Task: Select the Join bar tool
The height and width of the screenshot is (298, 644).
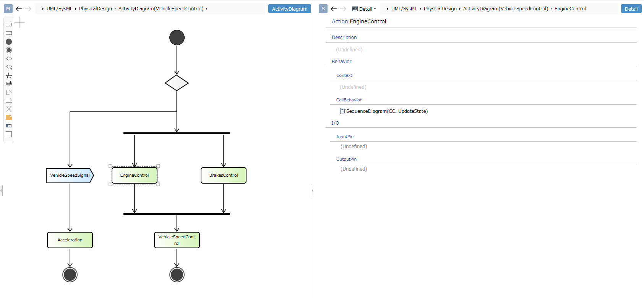Action: pos(9,83)
